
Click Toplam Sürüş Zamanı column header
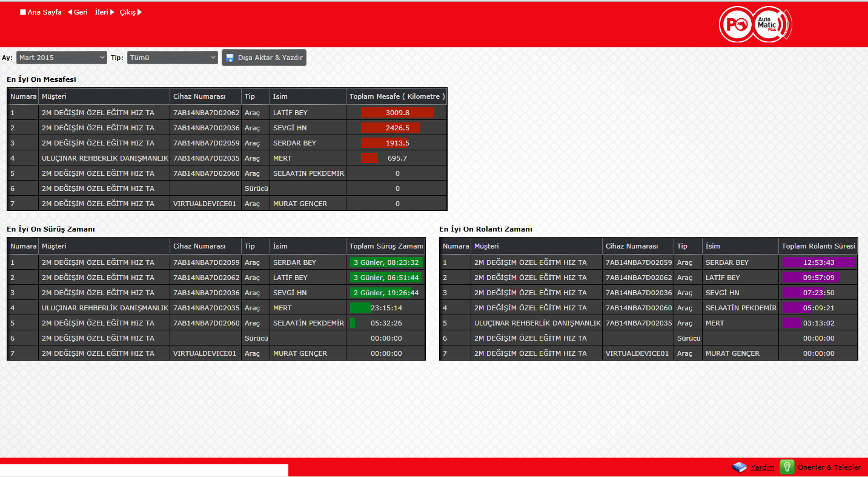pyautogui.click(x=386, y=246)
